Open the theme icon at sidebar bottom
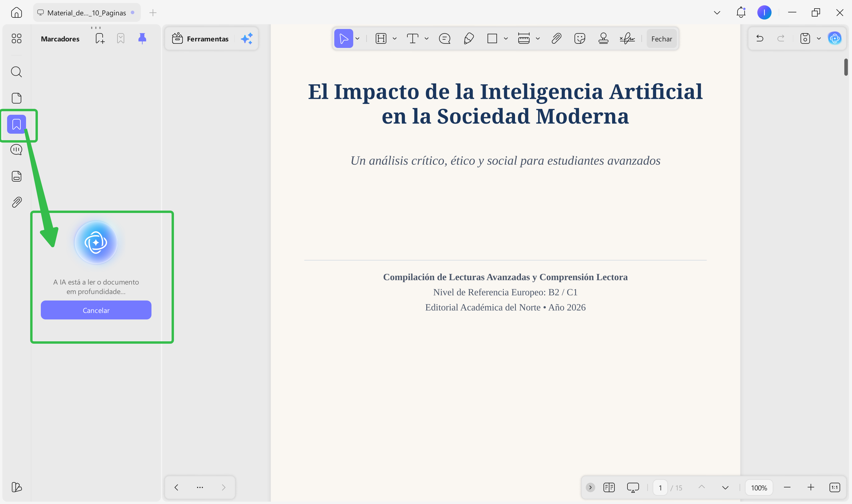The image size is (852, 504). point(16,487)
